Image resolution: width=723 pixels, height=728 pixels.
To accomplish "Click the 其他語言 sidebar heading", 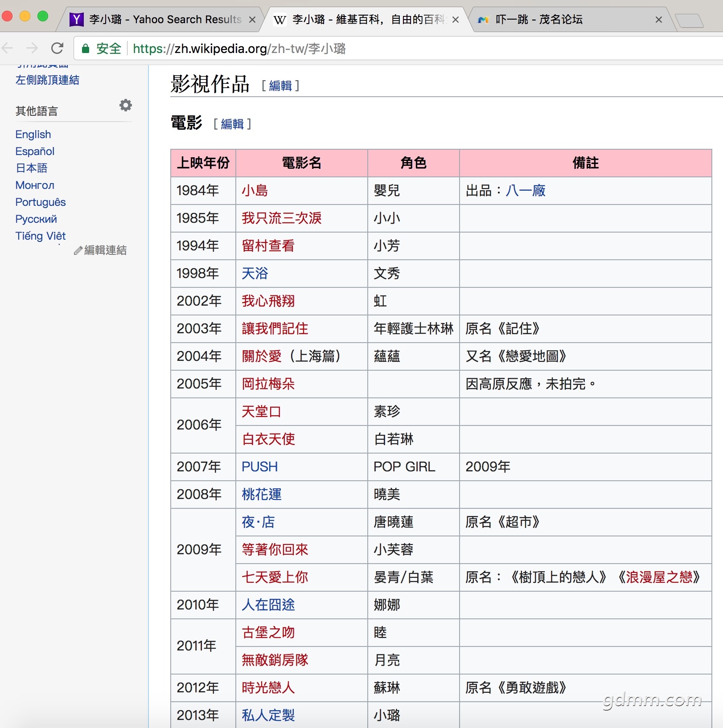I will (x=37, y=111).
